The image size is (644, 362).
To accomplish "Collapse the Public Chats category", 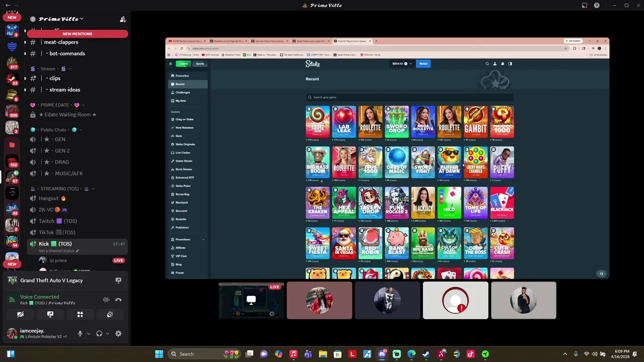I will point(80,130).
